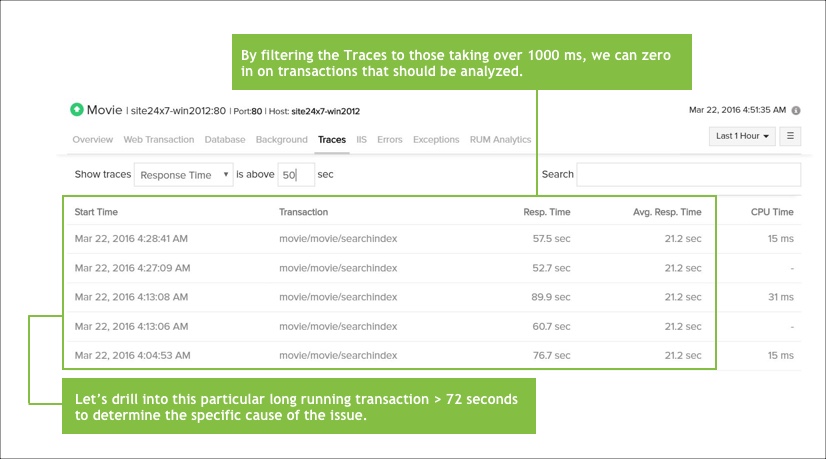826x459 pixels.
Task: Switch to the Web Transaction tab
Action: (x=159, y=140)
